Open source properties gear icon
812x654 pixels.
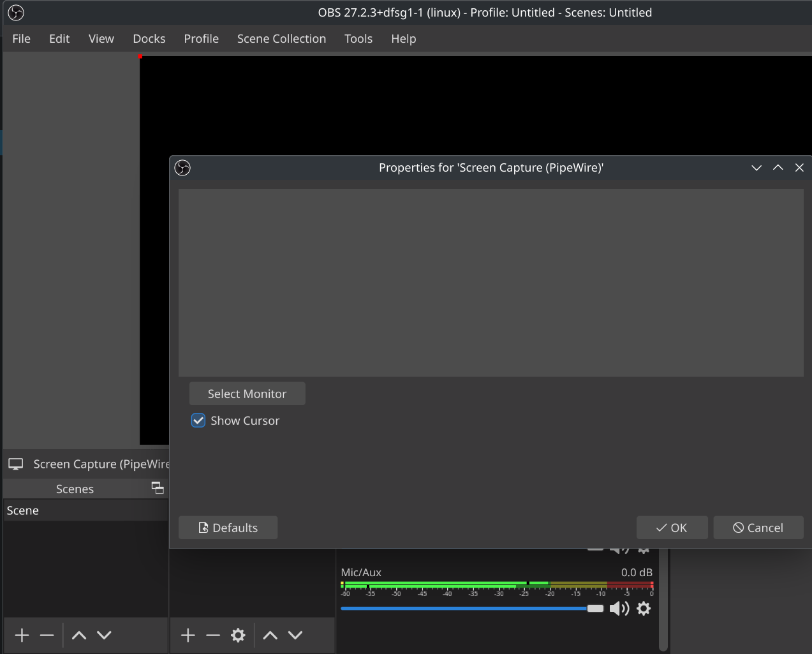[x=238, y=635]
